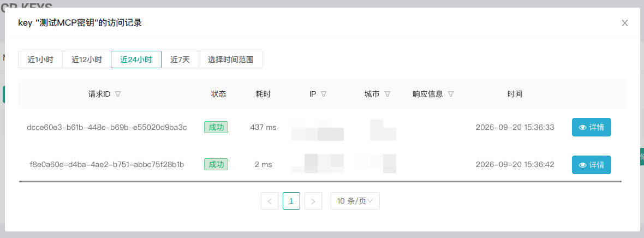
Task: View 详情 for request f8e0a60e
Action: [592, 165]
